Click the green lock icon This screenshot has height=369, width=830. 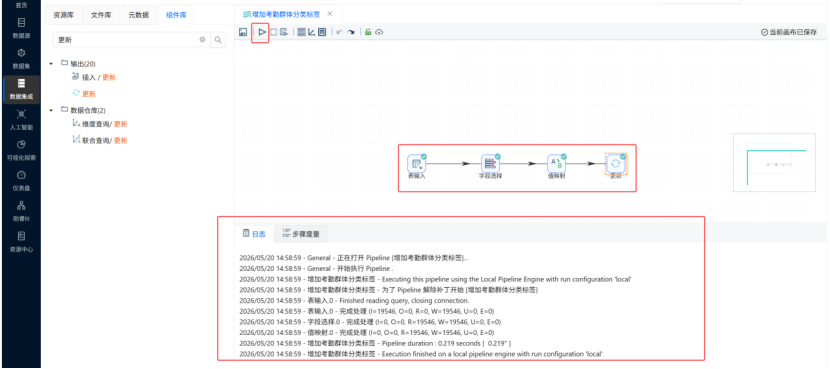click(368, 32)
